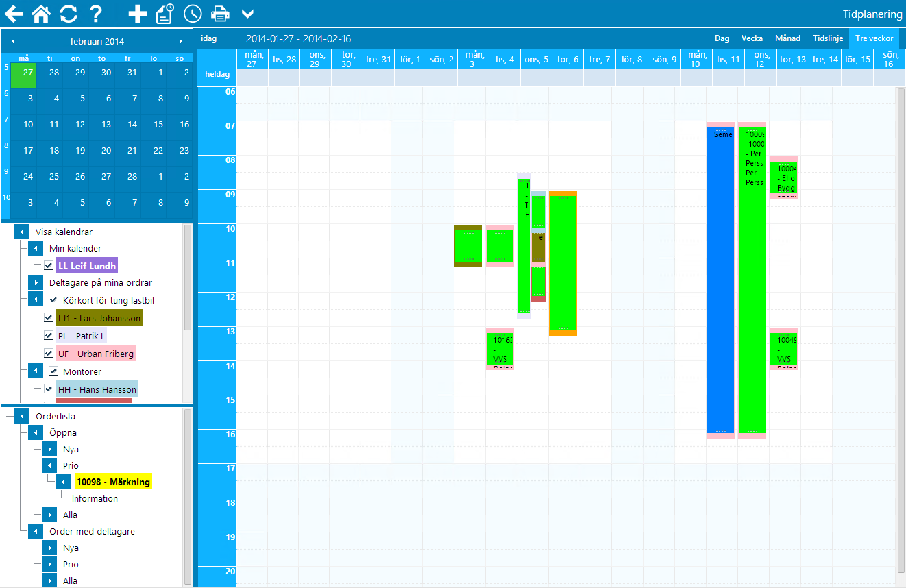Click the back arrow icon
The image size is (906, 588).
14,13
